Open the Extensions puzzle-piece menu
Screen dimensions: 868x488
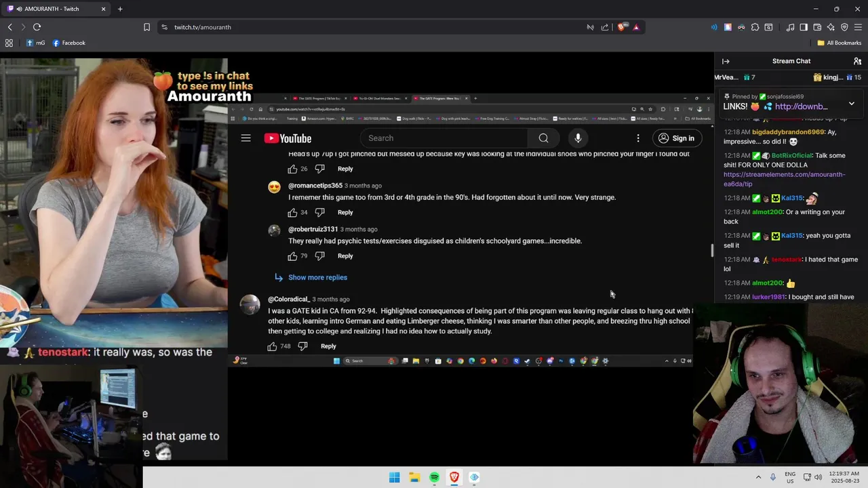point(755,27)
